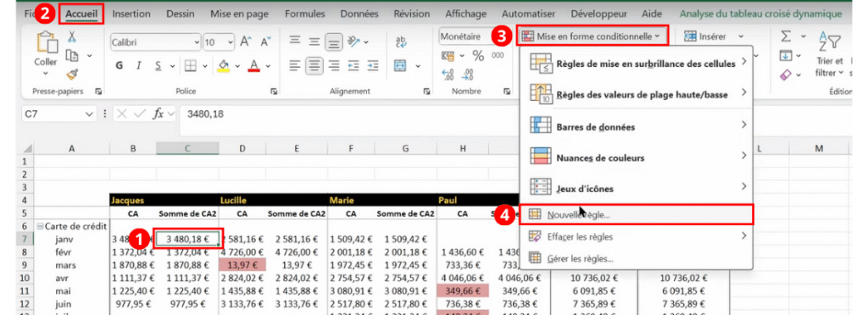
Task: Select column D header
Action: click(x=242, y=148)
